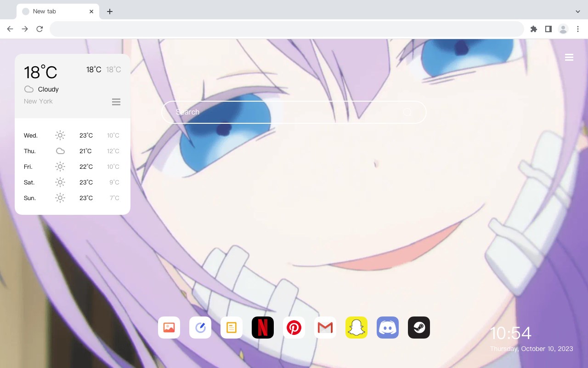Toggle the browser side panel

tap(548, 29)
